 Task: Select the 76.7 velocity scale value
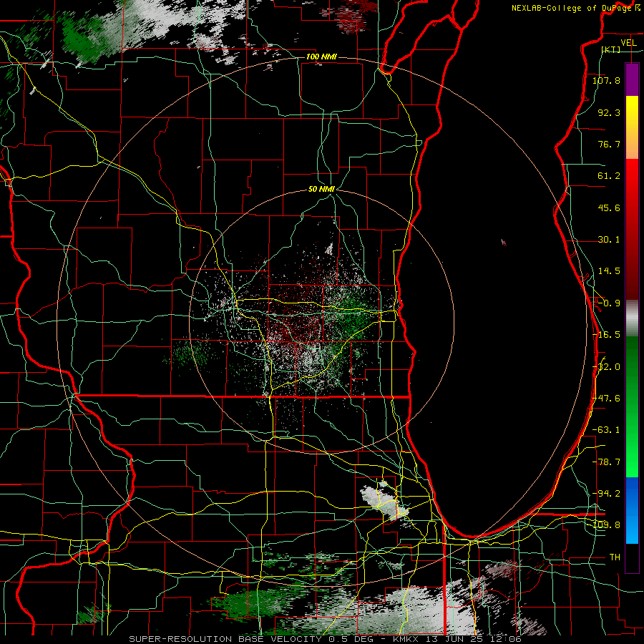tap(609, 144)
